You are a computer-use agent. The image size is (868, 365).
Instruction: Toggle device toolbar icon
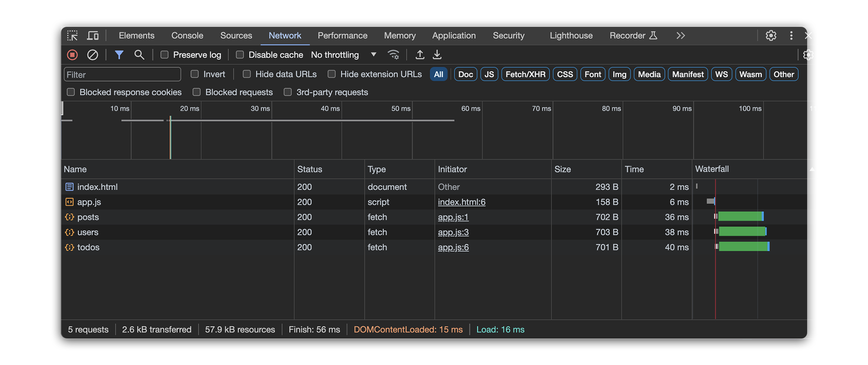(93, 35)
